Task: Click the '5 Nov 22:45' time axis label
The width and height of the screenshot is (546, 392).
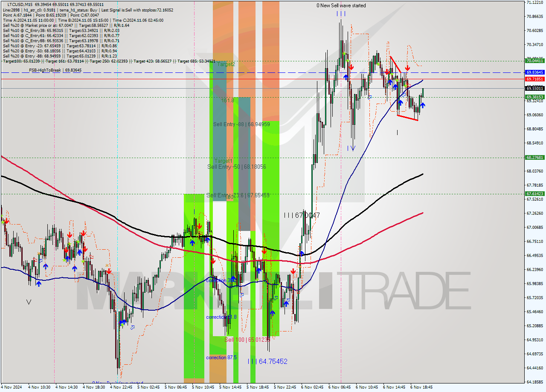Action: pyautogui.click(x=285, y=387)
